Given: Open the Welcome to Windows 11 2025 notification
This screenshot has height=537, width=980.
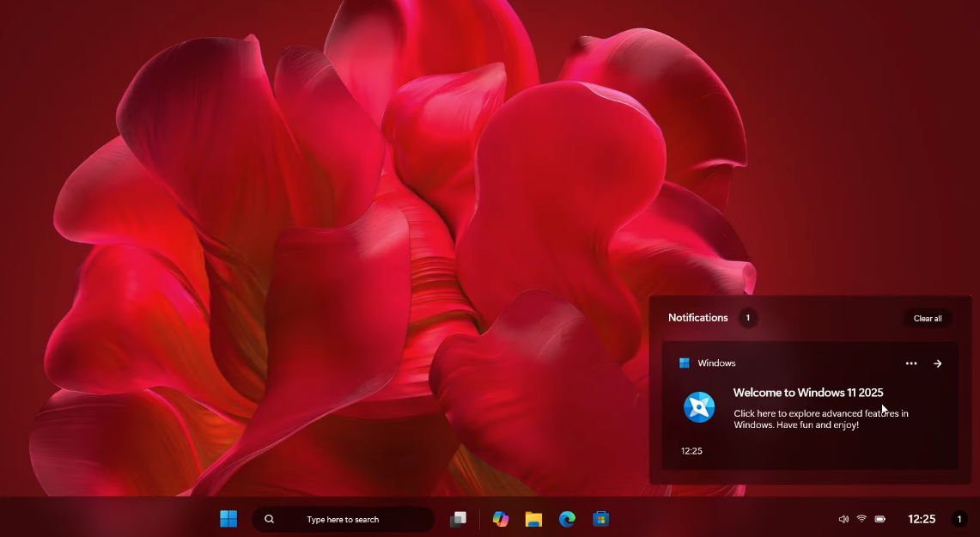Looking at the screenshot, I should point(807,393).
